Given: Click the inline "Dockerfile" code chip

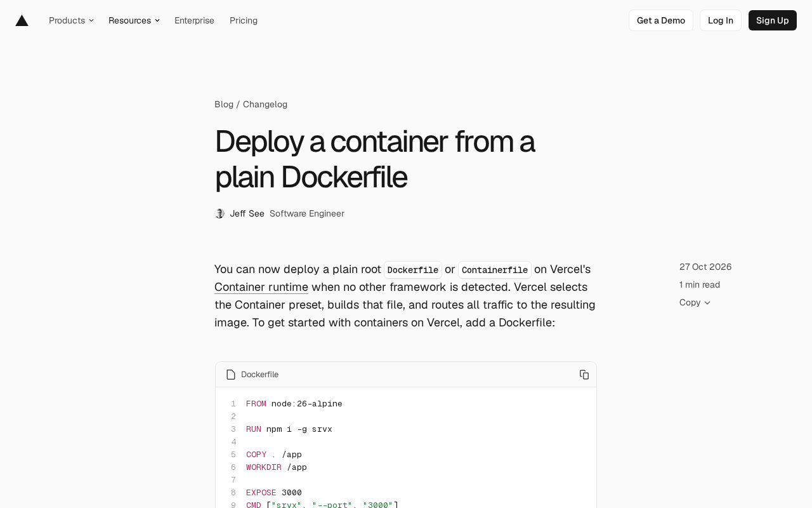Looking at the screenshot, I should point(413,270).
